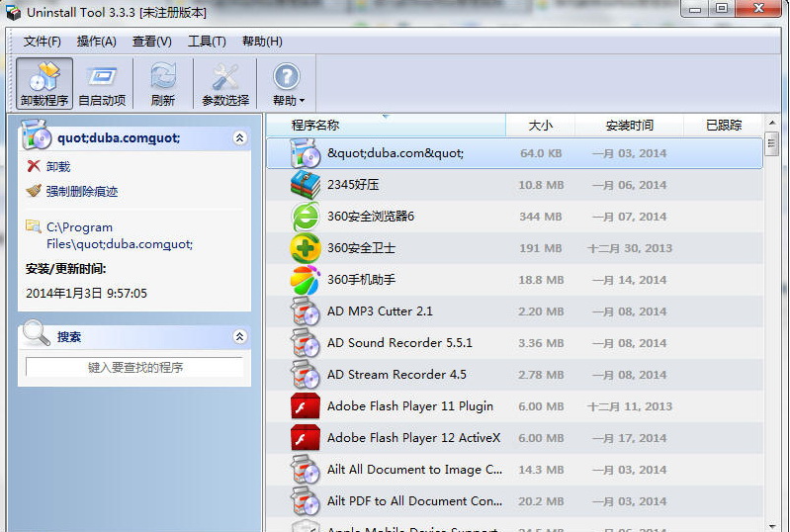Sort by 安装时间 install date column
Screen dimensions: 790x532
pos(629,125)
